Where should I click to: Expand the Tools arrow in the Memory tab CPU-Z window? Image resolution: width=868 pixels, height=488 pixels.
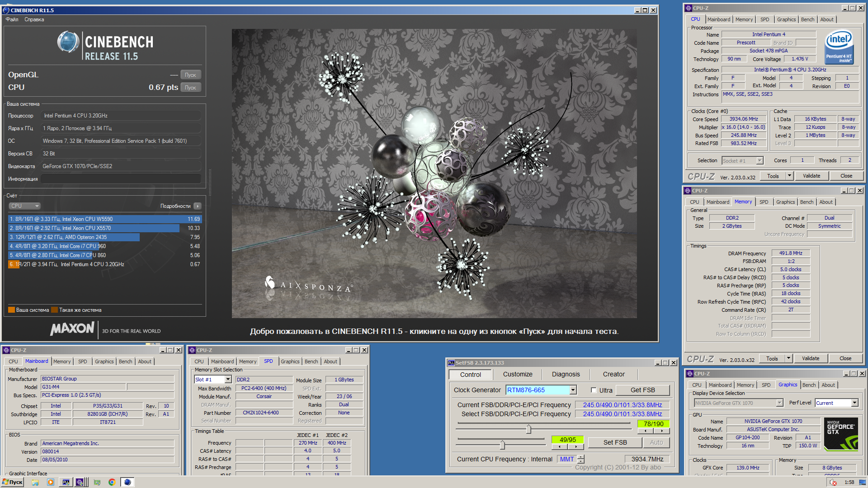789,358
